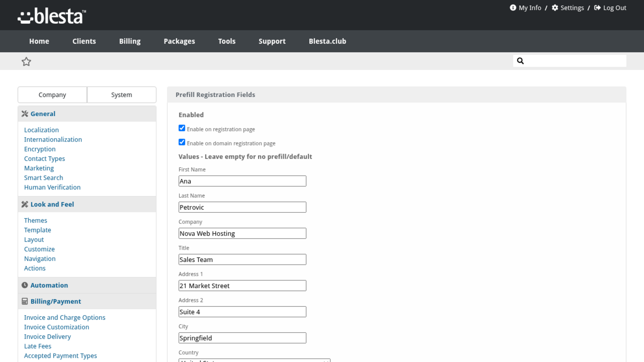Open the Clients menu
644x362 pixels.
click(x=84, y=41)
